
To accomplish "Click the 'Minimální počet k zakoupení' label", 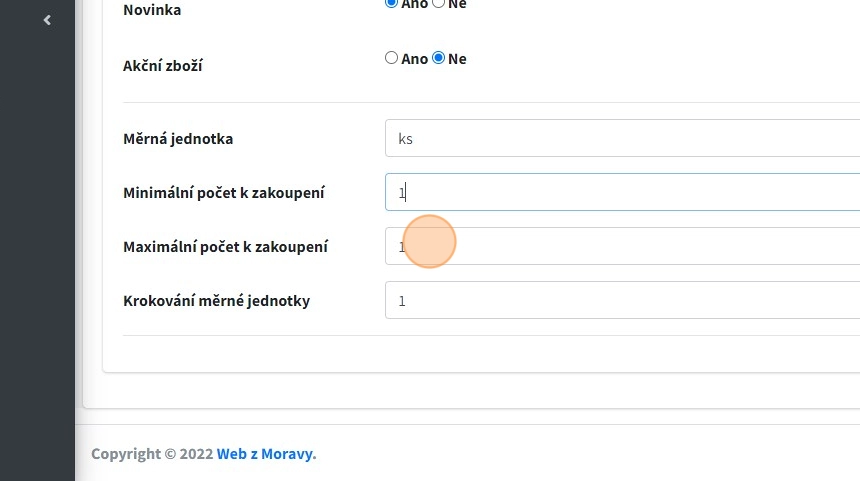I will point(223,193).
